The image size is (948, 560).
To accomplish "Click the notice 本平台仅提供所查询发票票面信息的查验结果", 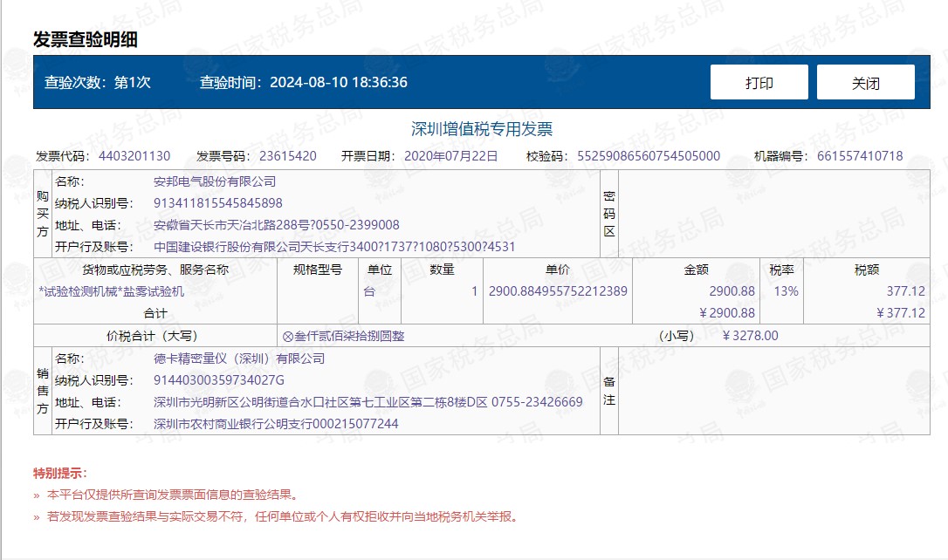I will (173, 495).
